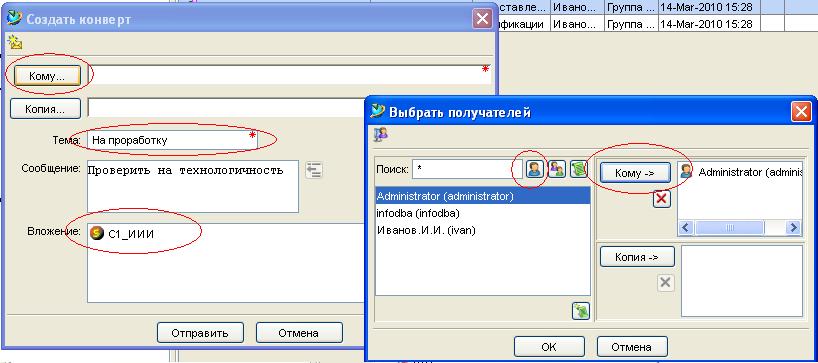Image resolution: width=818 pixels, height=363 pixels.
Task: Click the Поиск search field
Action: 467,169
